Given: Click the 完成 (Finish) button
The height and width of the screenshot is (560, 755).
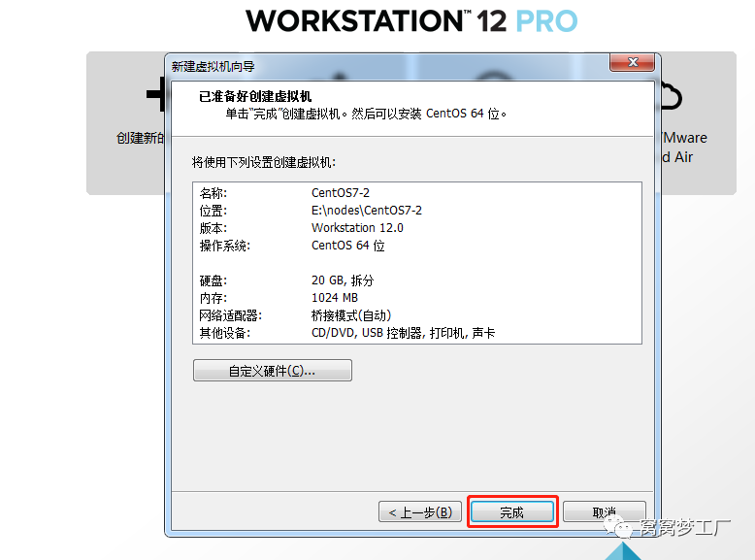Looking at the screenshot, I should click(x=511, y=511).
